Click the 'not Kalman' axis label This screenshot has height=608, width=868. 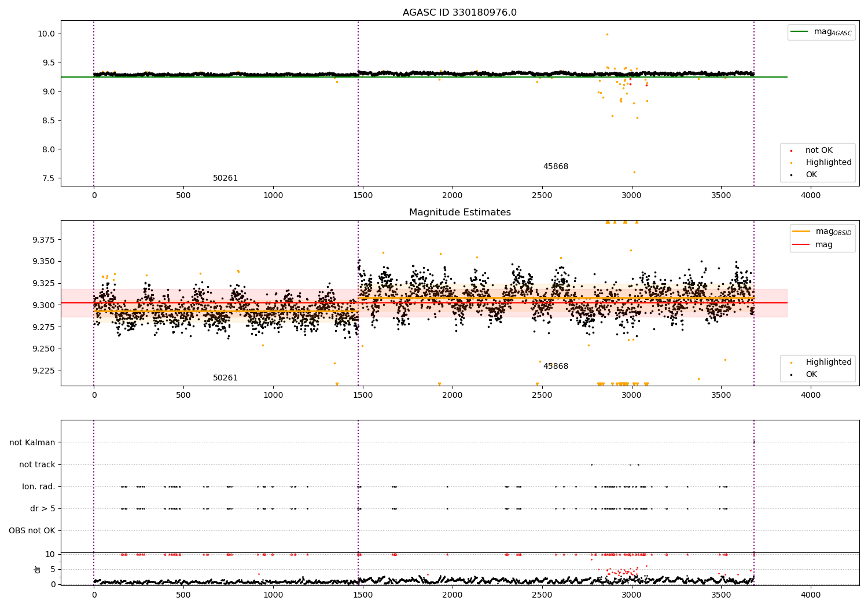[32, 443]
